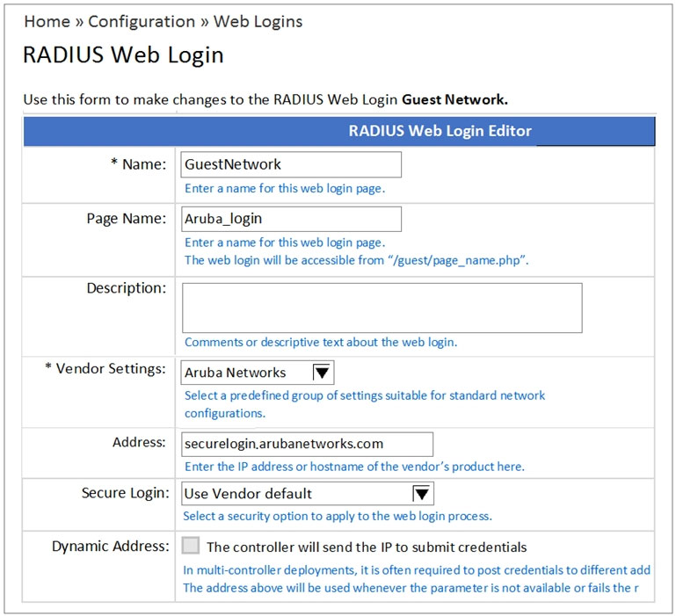Click hint 'The web login will be accessible from'
This screenshot has height=616, width=676.
pos(357,260)
